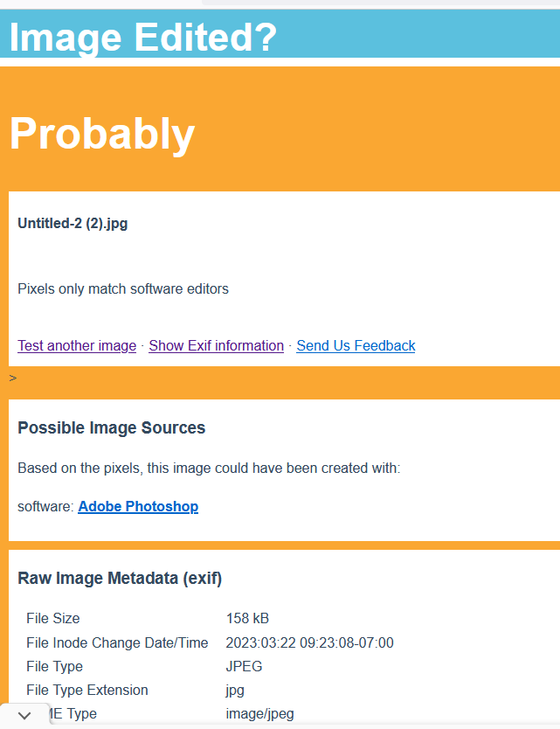Screen dimensions: 560x729
Task: Select the jpg file extension value
Action: [235, 691]
